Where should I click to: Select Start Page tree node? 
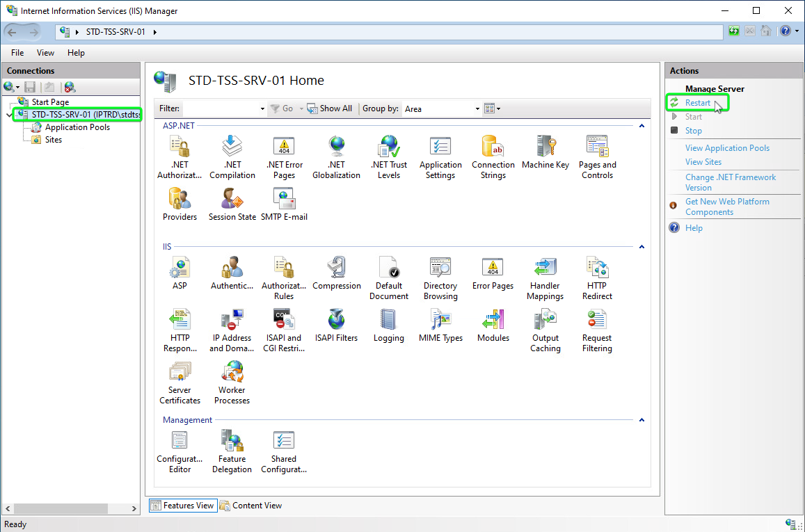50,102
